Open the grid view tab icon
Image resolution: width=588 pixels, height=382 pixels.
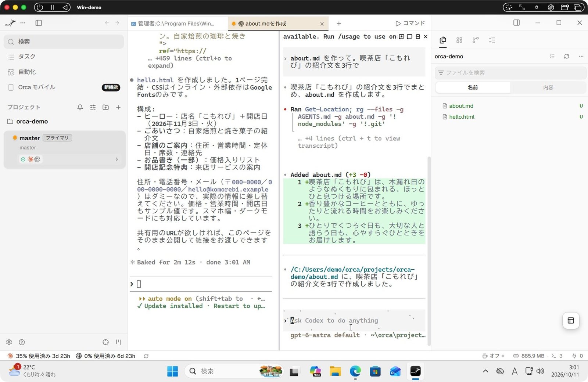click(x=459, y=40)
